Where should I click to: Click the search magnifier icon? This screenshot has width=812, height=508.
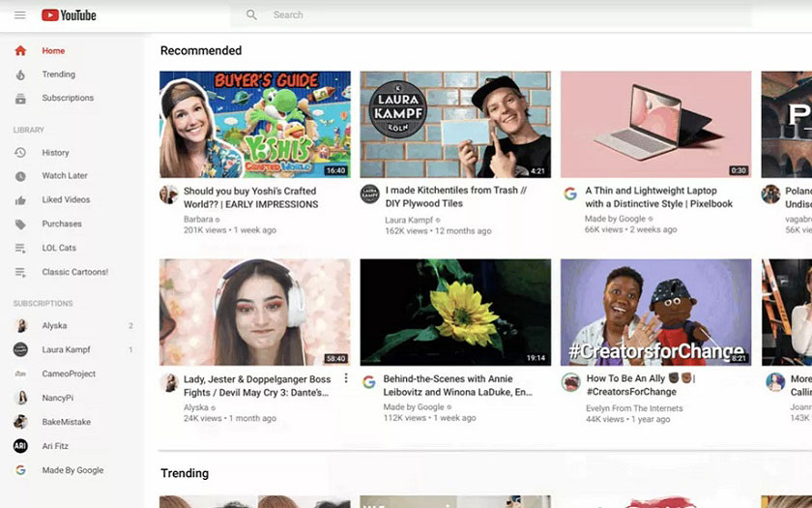[x=251, y=15]
